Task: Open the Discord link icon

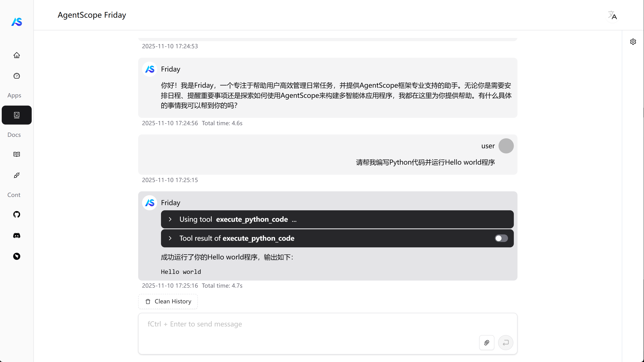Action: point(17,236)
